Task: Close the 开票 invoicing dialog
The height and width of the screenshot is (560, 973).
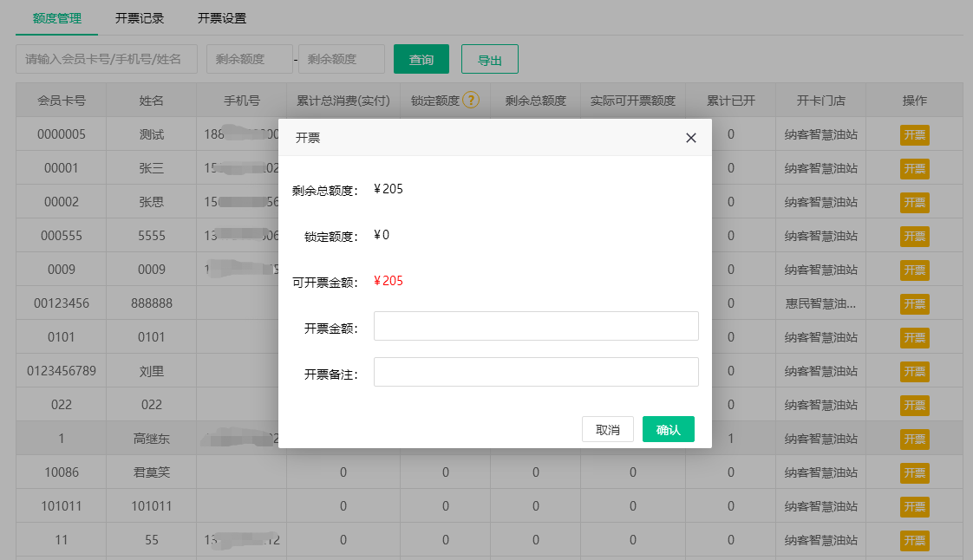Action: 690,137
